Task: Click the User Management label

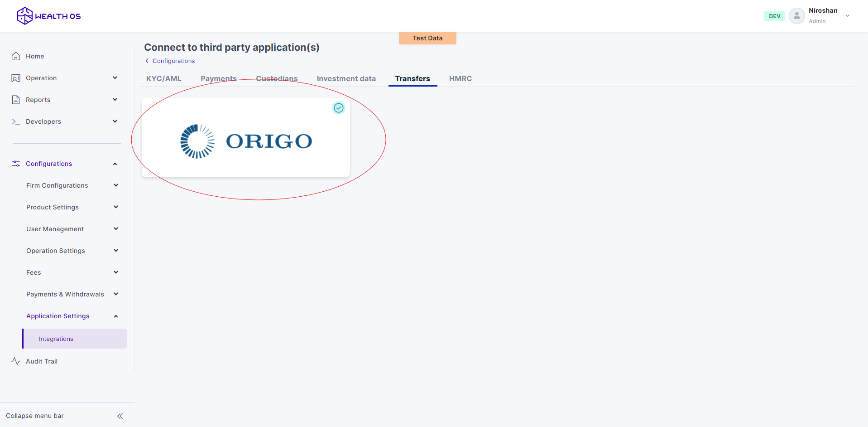Action: [55, 229]
